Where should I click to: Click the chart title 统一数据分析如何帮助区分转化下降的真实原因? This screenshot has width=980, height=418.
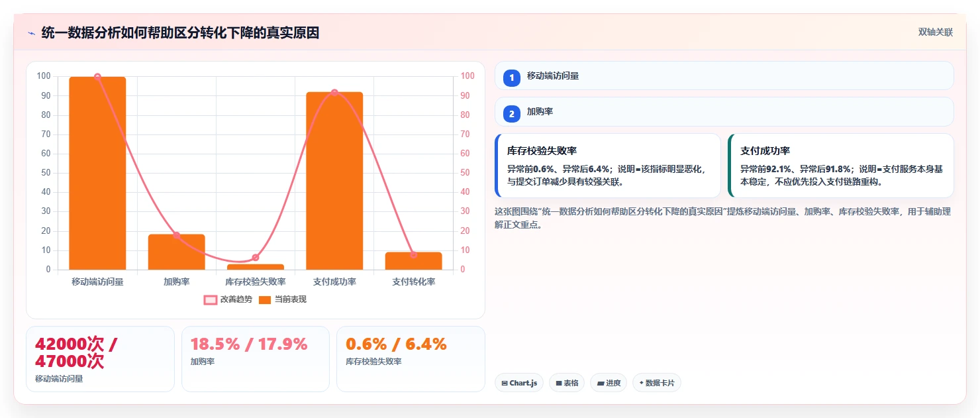[180, 32]
